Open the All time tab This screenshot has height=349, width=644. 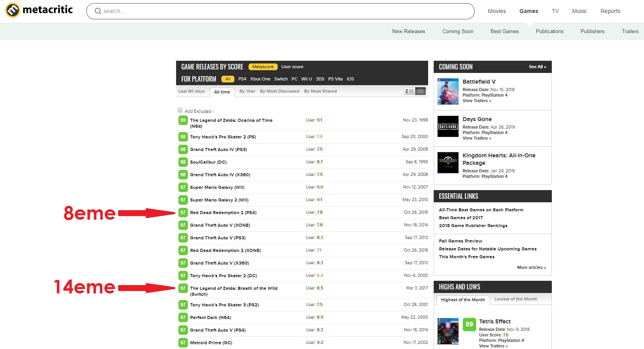[x=222, y=92]
